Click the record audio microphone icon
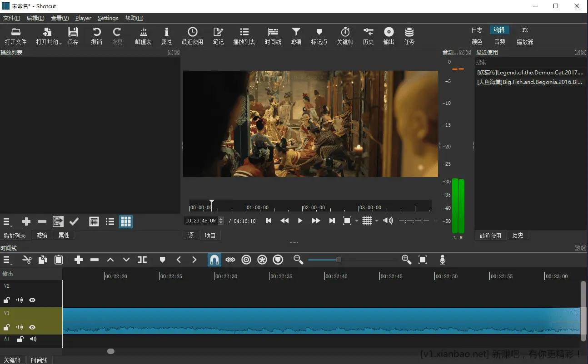The height and width of the screenshot is (364, 588). [442, 260]
